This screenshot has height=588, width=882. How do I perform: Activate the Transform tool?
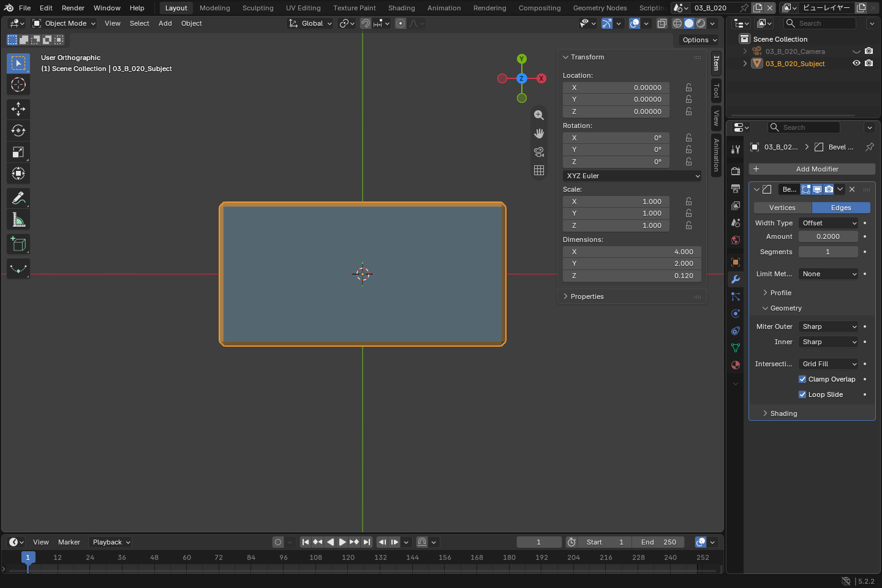(x=18, y=173)
